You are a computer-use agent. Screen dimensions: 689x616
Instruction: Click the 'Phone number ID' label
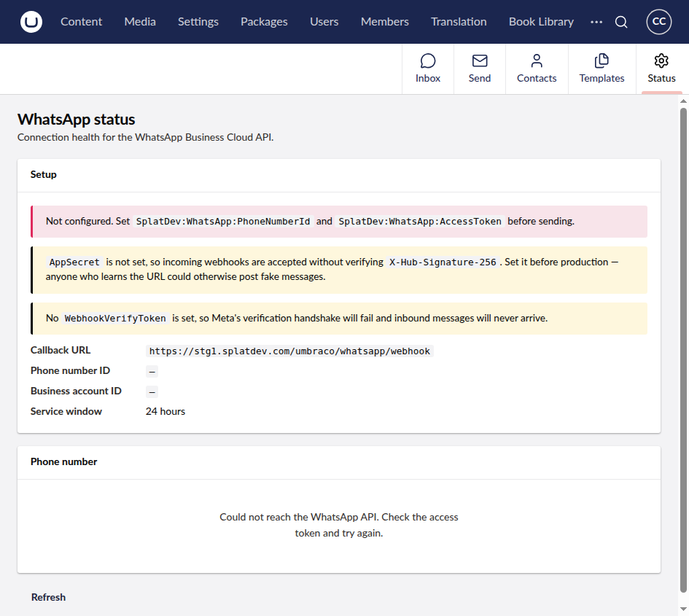click(x=70, y=371)
